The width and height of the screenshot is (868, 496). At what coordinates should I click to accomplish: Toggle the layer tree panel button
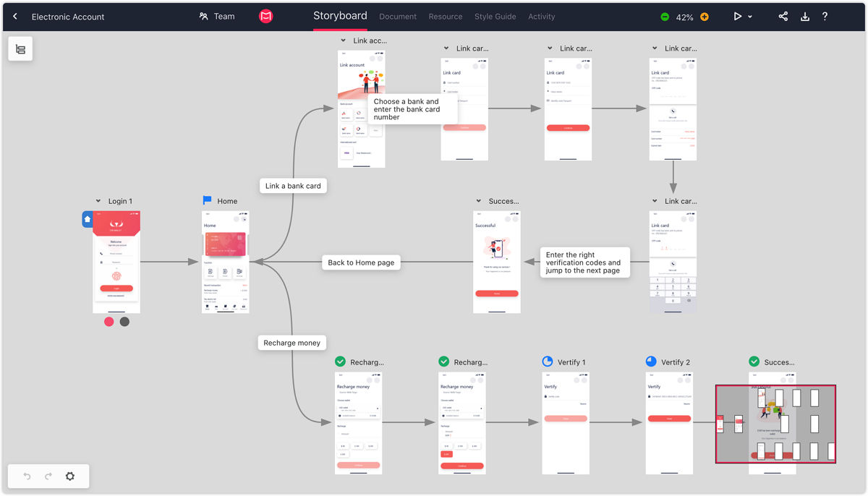(20, 49)
